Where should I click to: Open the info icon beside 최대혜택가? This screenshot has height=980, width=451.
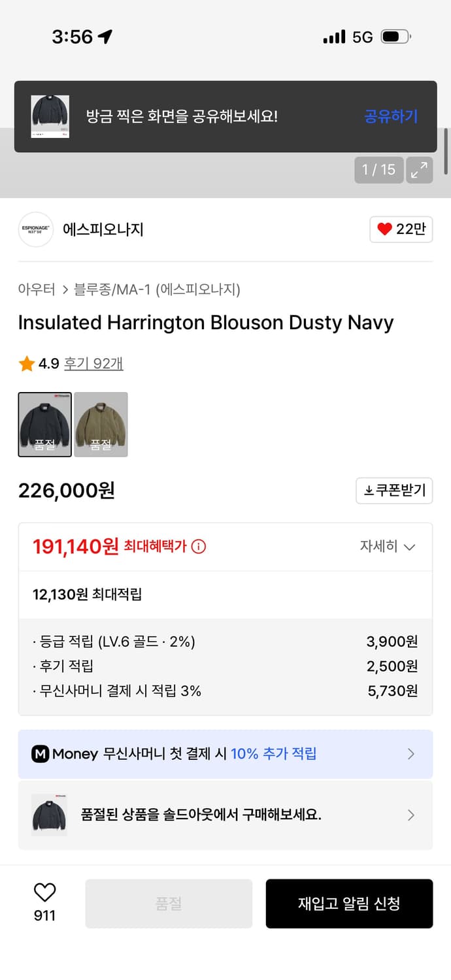(198, 547)
